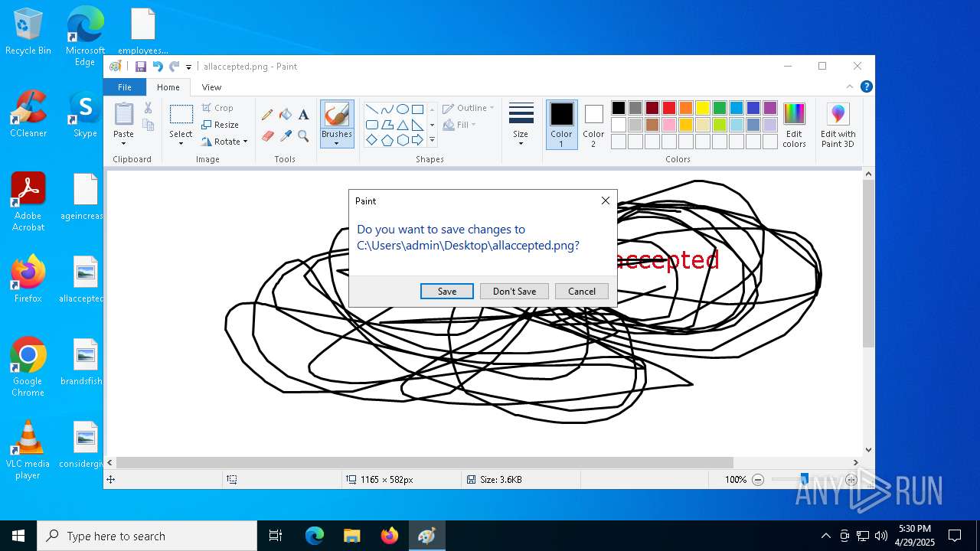Click the Brushes tool icon
Viewport: 980px width, 551px height.
click(x=337, y=115)
